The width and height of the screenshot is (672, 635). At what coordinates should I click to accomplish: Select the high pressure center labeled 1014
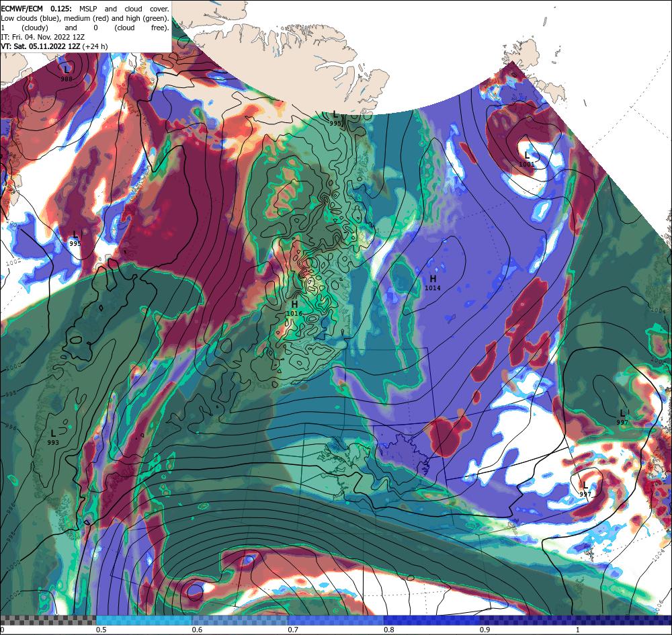pos(432,283)
